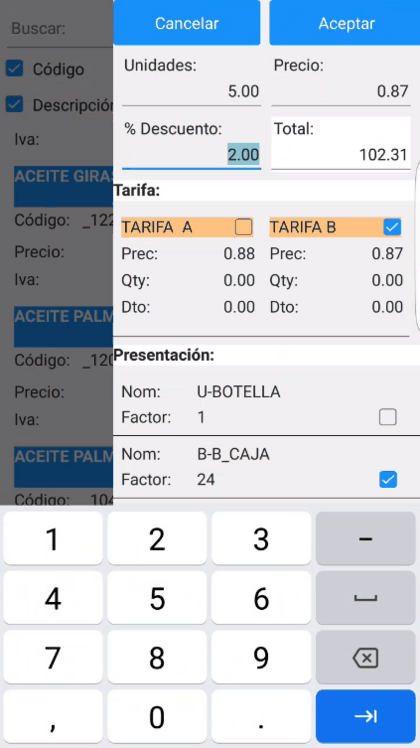Viewport: 420px width, 748px height.
Task: Uncheck the B-B_CAJA presentation checkbox
Action: click(x=388, y=479)
